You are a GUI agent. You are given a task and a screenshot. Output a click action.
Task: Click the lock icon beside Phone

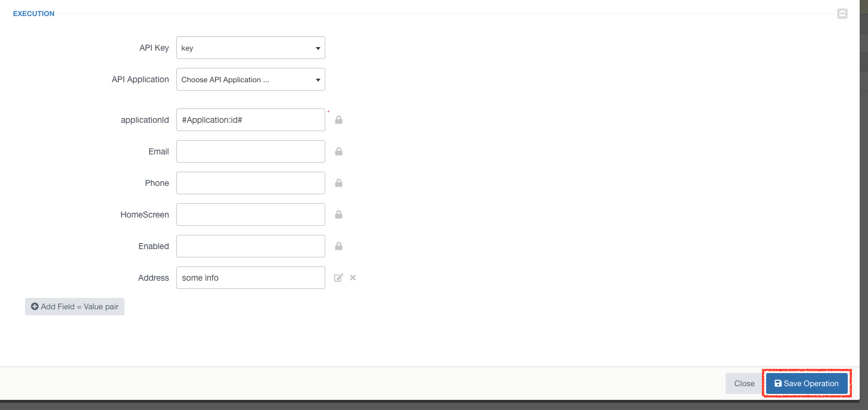coord(338,183)
